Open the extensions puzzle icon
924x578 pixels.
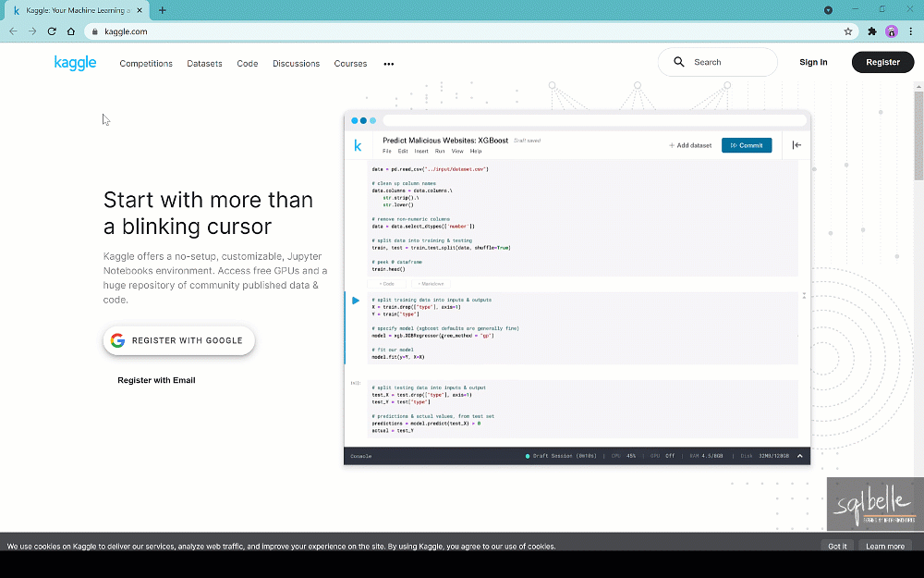[x=872, y=31]
